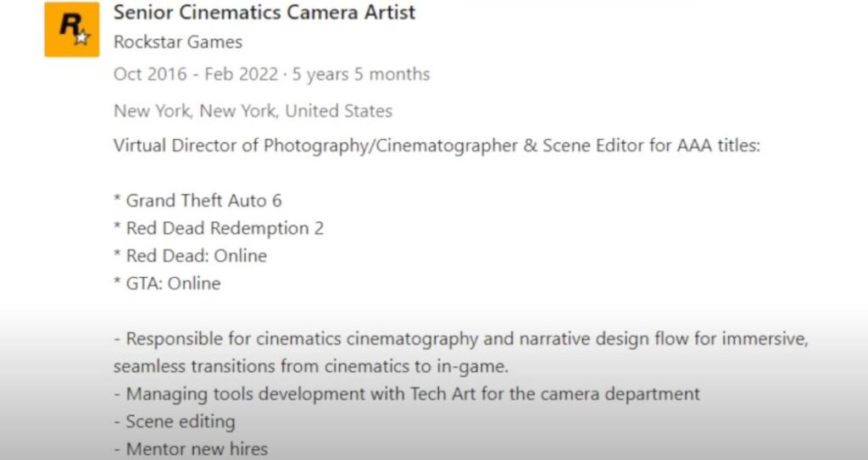
Task: Click the Virtual Director of Photography description line
Action: click(x=437, y=146)
